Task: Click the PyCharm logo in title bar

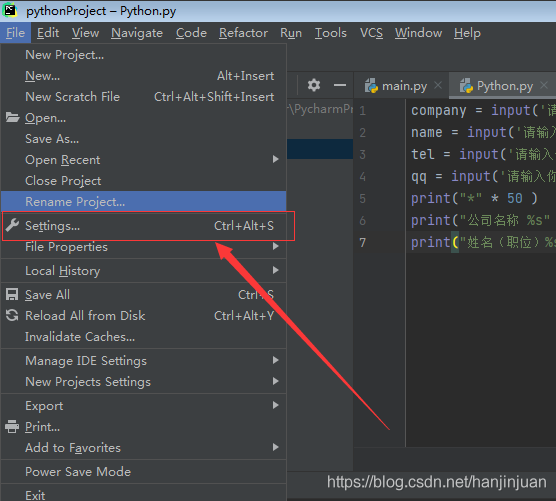Action: (x=10, y=10)
